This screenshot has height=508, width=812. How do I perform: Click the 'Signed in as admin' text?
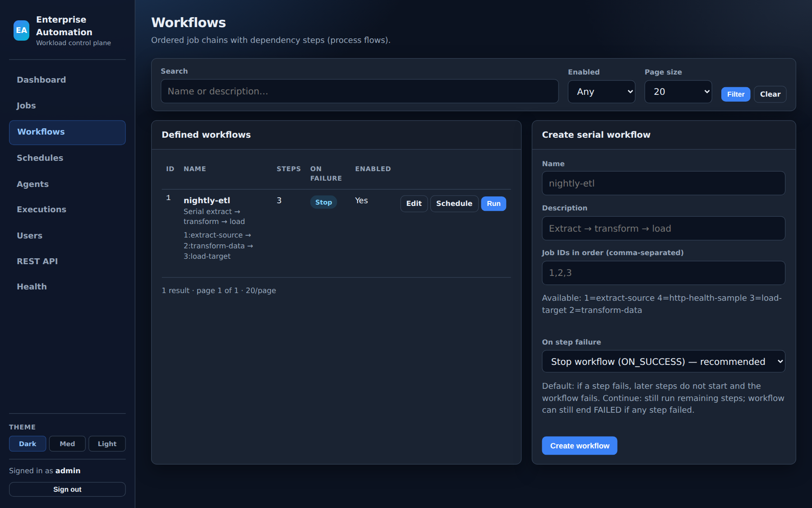(x=45, y=471)
